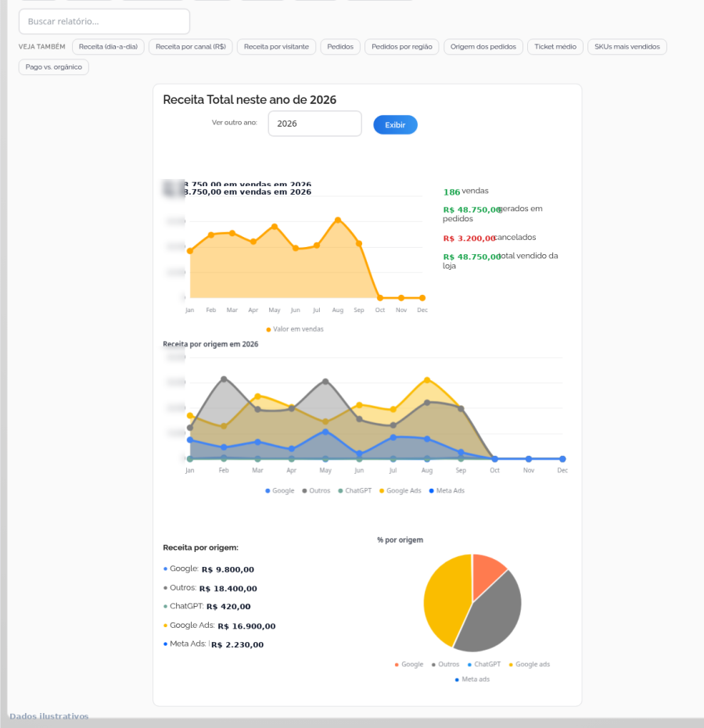Screen dimensions: 704x728
Task: Go to the Pedidos report
Action: (340, 47)
